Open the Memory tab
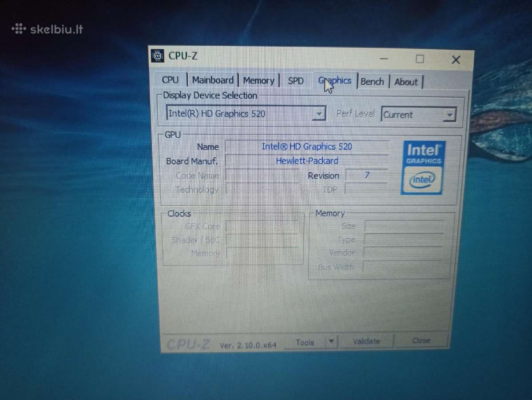This screenshot has height=400, width=532. 258,80
